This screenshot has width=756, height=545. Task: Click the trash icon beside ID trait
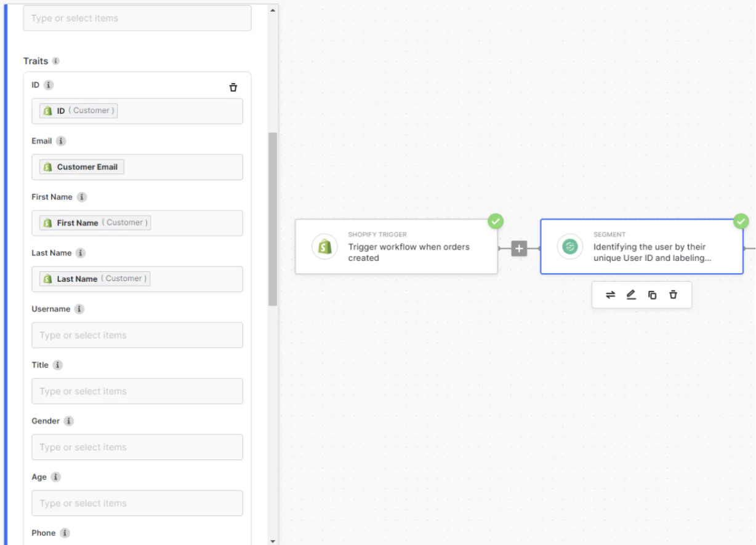233,87
